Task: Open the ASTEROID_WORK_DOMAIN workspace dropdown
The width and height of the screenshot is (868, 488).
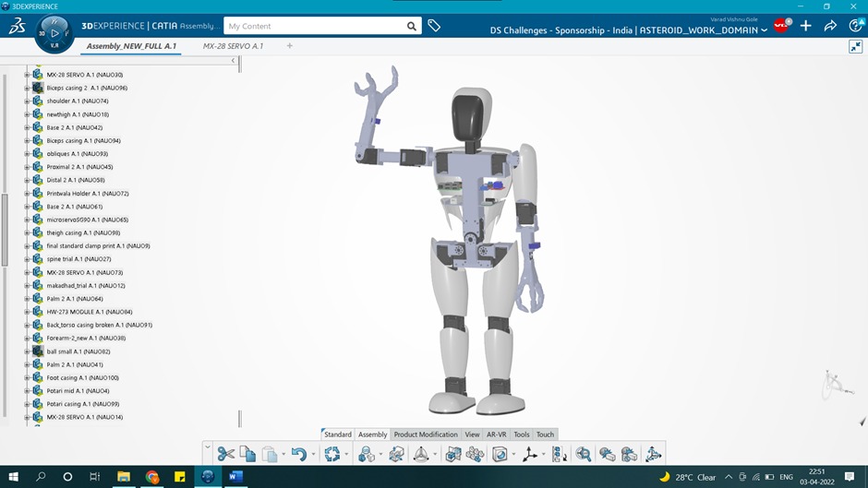Action: 764,30
